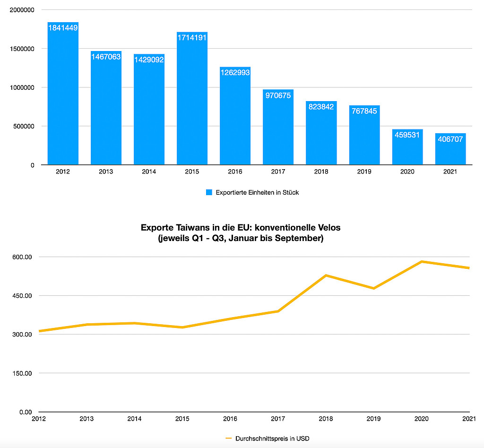Click the line chart point at 2018
Image resolution: width=484 pixels, height=448 pixels.
pos(326,275)
